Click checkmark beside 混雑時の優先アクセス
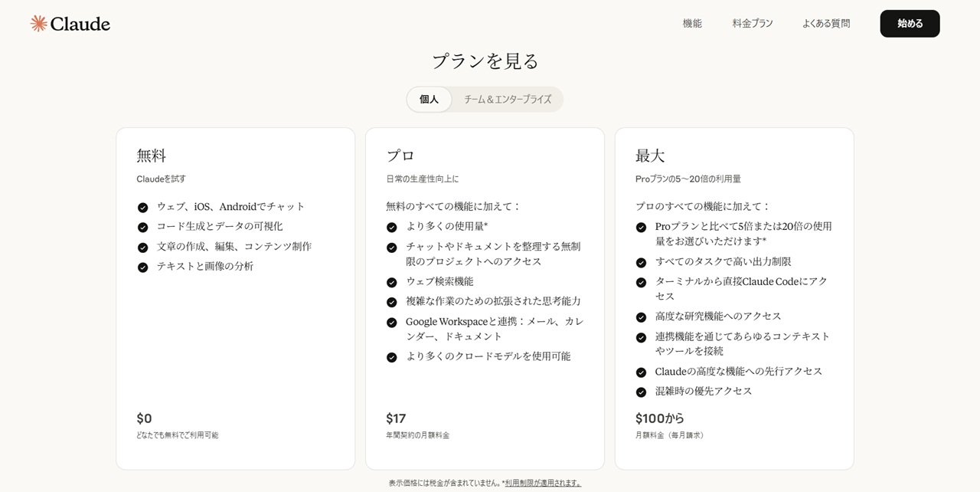The width and height of the screenshot is (980, 492). click(641, 392)
